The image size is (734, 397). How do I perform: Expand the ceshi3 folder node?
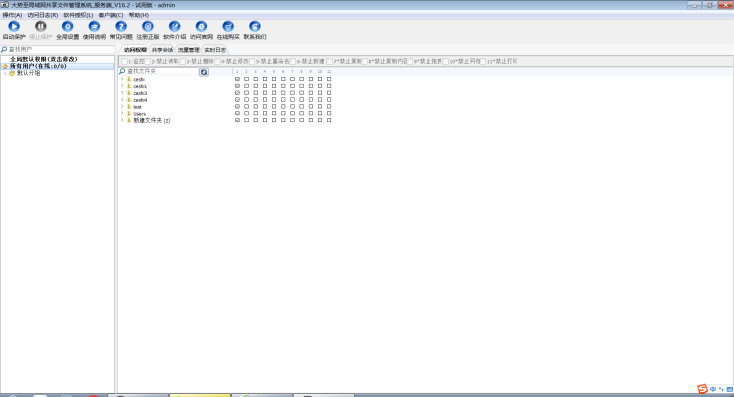pyautogui.click(x=122, y=93)
